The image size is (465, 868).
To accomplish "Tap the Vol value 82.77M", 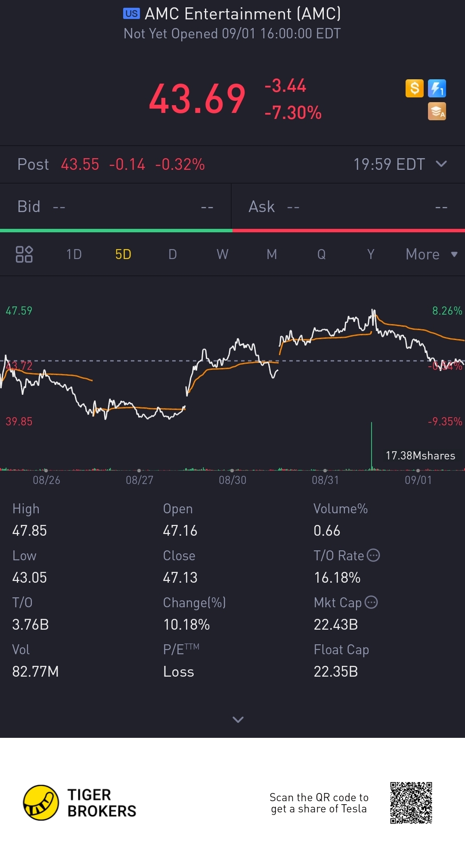I will [x=35, y=671].
